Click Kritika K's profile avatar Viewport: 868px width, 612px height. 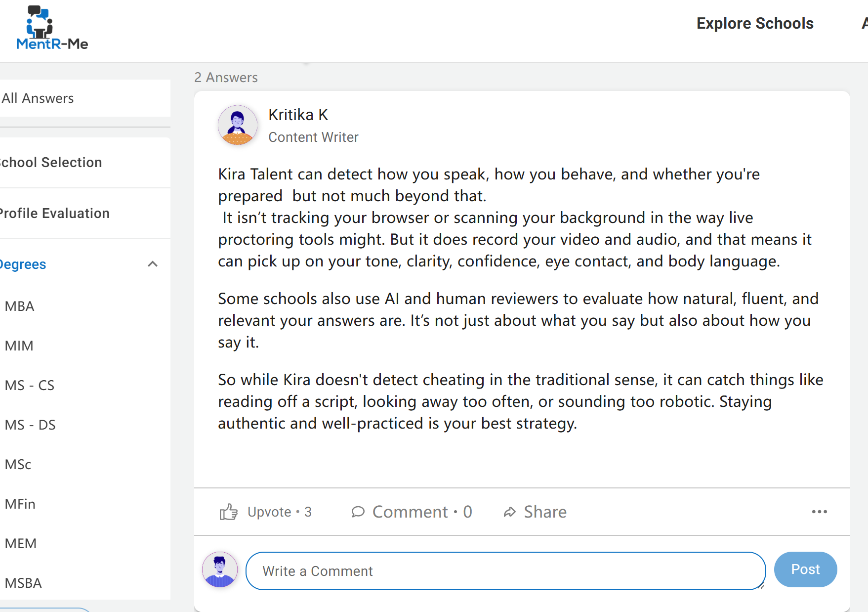[x=238, y=125]
